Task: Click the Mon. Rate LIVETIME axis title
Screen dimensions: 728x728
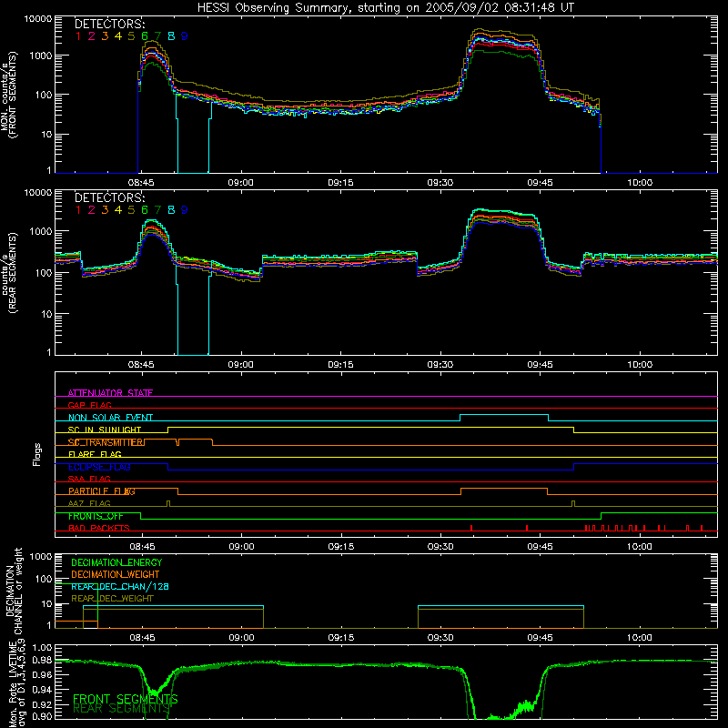Action: point(17,682)
